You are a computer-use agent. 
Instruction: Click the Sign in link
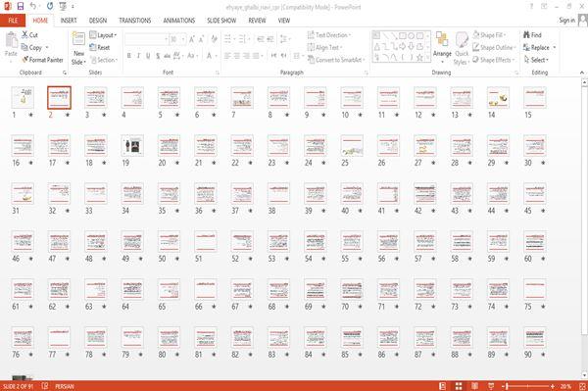point(566,20)
